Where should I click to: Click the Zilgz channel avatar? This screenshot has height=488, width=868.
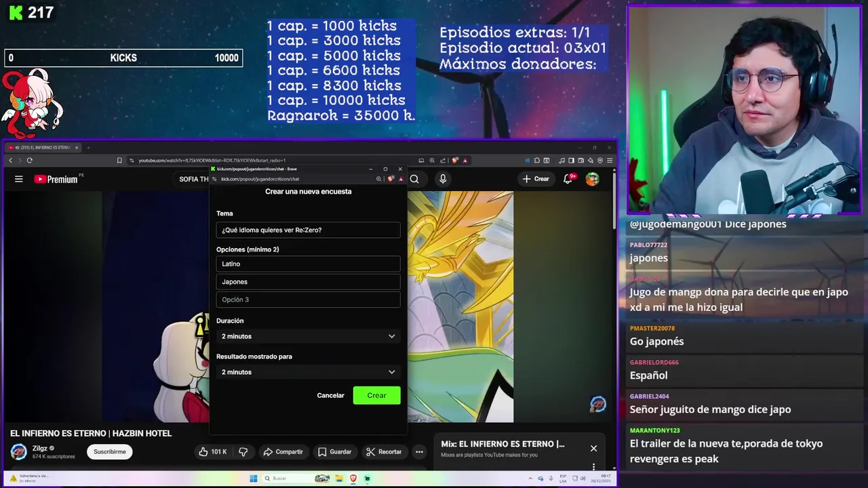[x=19, y=451]
